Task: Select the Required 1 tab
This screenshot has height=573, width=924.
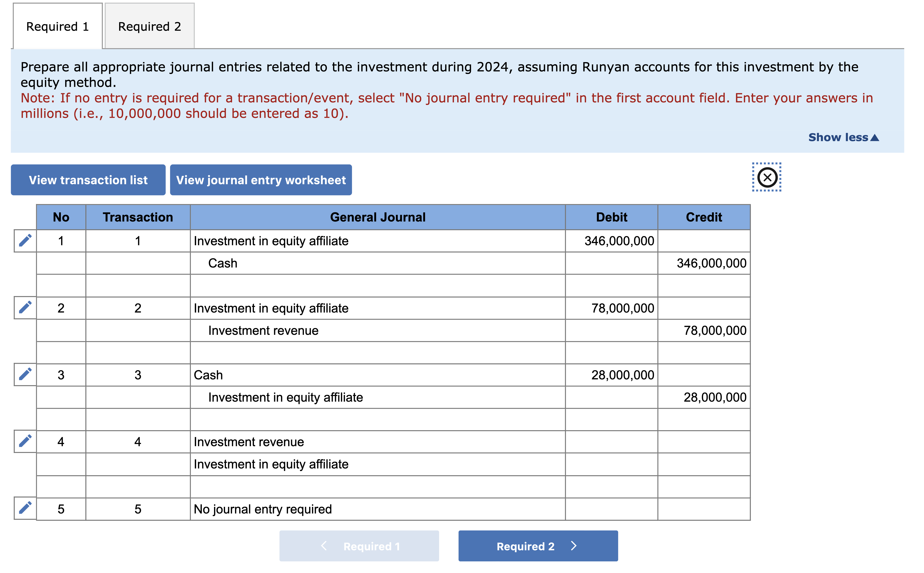Action: point(58,26)
